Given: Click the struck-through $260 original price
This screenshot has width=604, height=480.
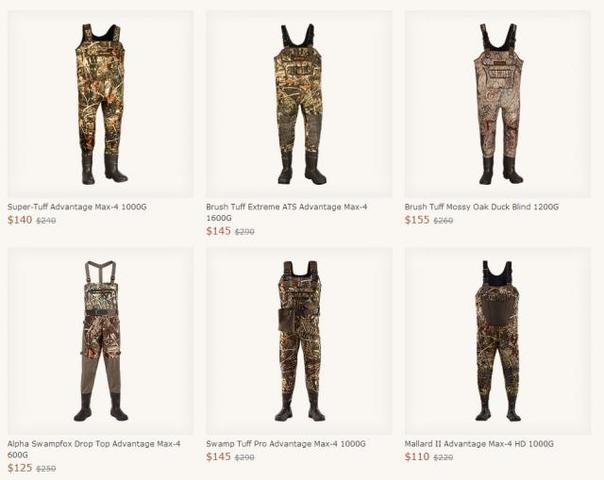Looking at the screenshot, I should coord(443,221).
